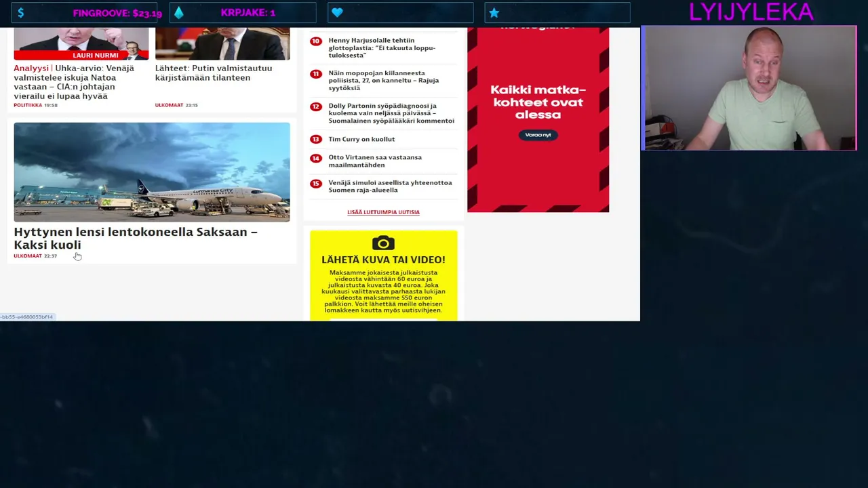The image size is (868, 488).
Task: Select the red number 14 badge
Action: (x=315, y=158)
